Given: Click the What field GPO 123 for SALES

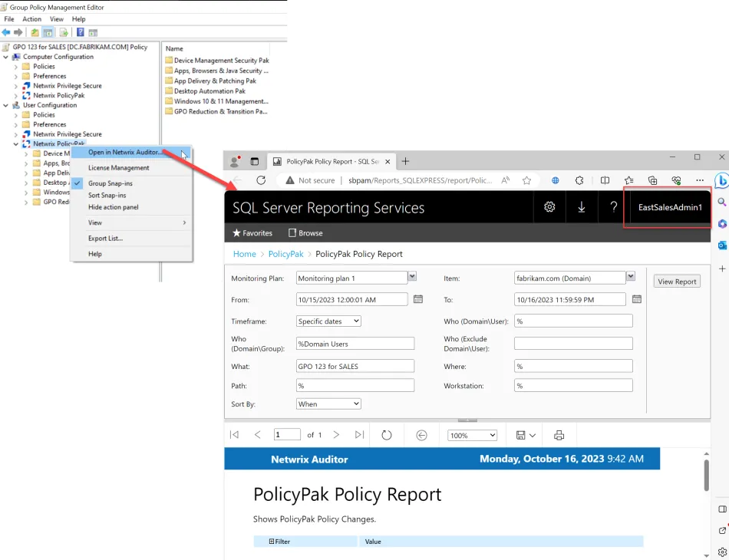Looking at the screenshot, I should [x=355, y=366].
